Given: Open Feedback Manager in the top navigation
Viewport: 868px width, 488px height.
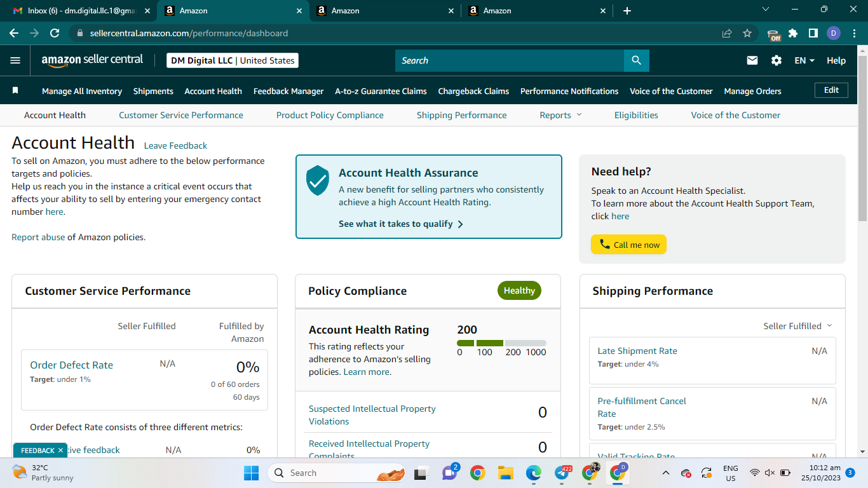Looking at the screenshot, I should [288, 91].
